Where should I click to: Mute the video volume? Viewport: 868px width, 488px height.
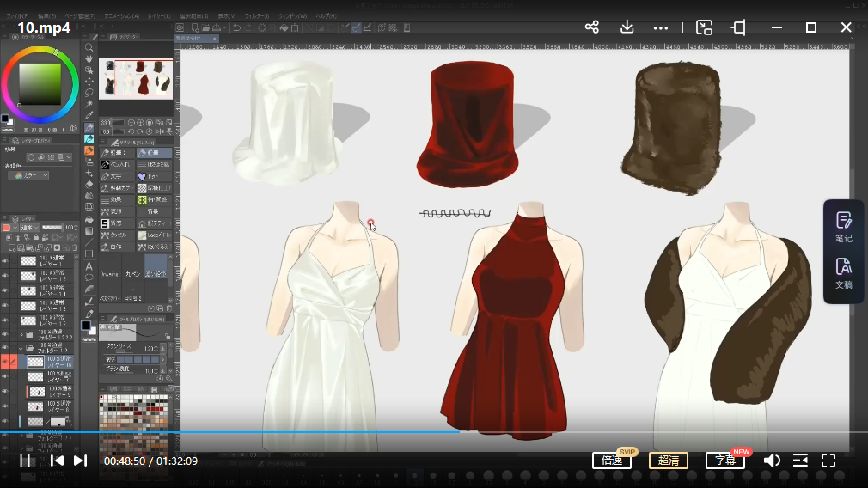771,461
